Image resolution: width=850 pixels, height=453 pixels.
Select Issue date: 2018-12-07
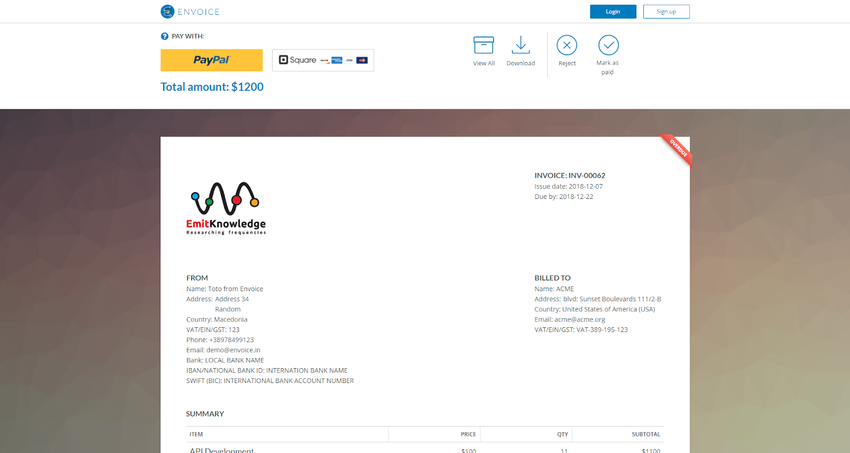(x=569, y=186)
